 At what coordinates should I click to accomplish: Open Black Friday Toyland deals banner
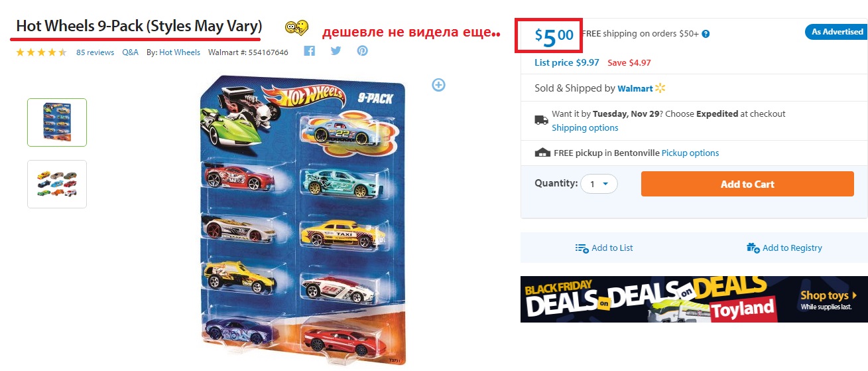point(694,299)
